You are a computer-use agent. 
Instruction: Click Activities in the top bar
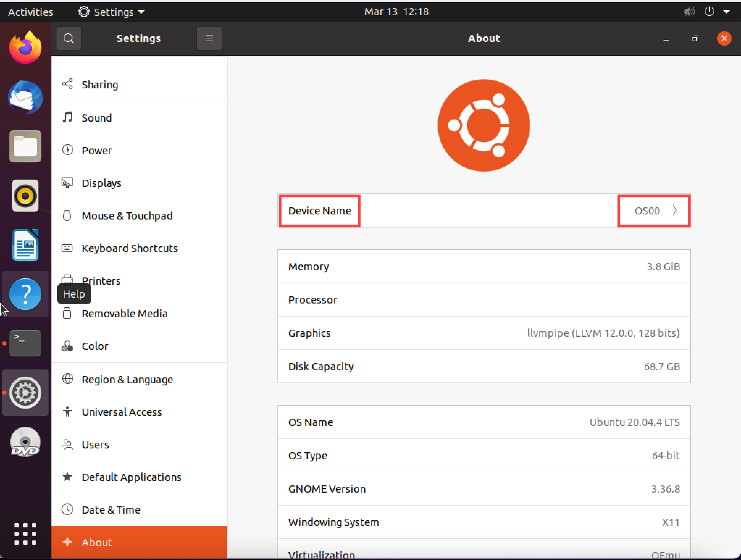point(30,12)
